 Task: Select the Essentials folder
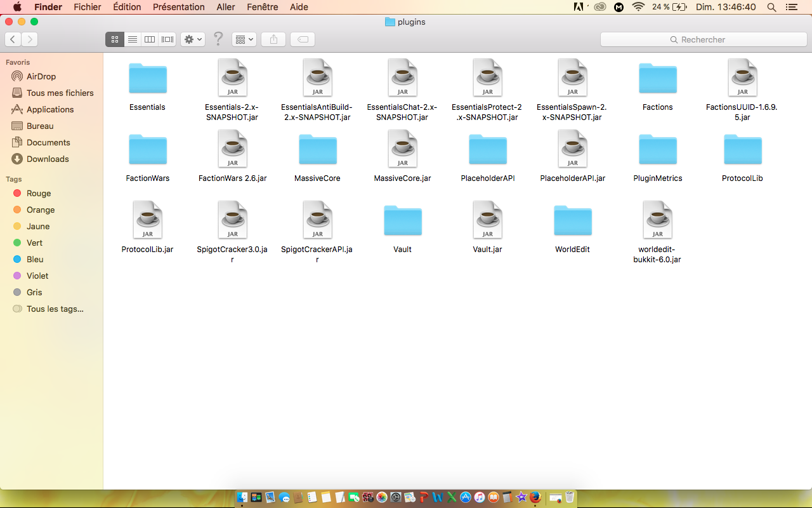[147, 79]
